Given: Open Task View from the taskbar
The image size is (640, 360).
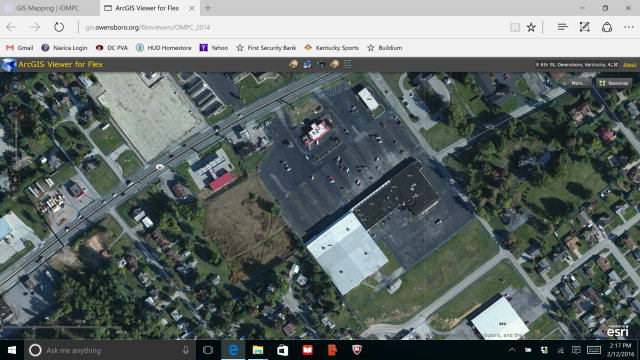Looking at the screenshot, I should point(208,350).
